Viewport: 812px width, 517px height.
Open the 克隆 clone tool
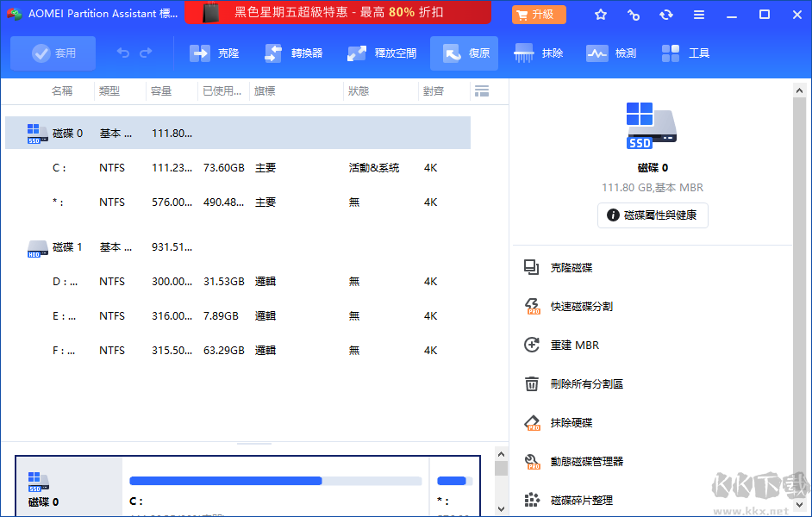(214, 53)
